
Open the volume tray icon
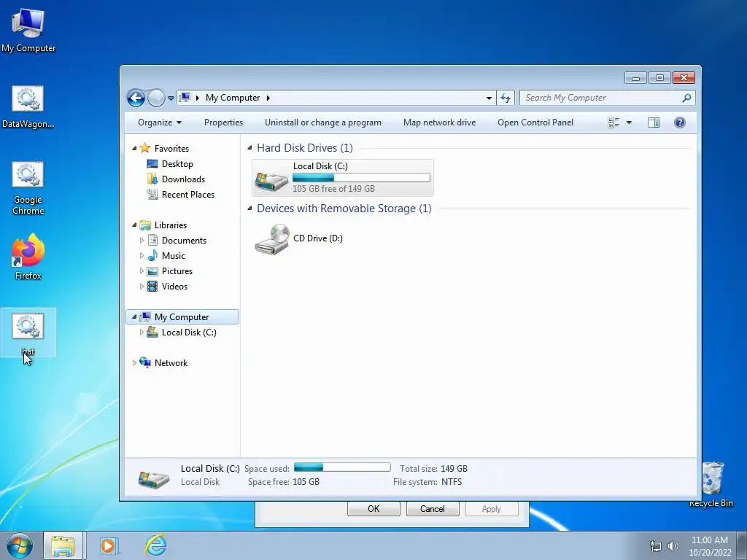point(673,545)
